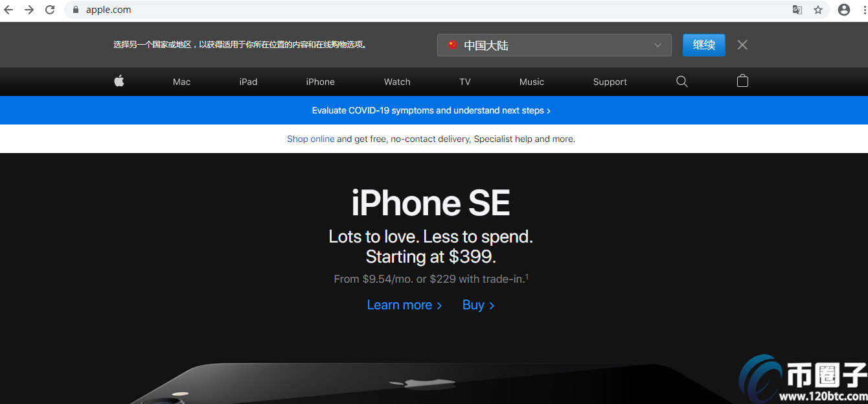Expand the 中国大陆 region dropdown

tap(554, 45)
